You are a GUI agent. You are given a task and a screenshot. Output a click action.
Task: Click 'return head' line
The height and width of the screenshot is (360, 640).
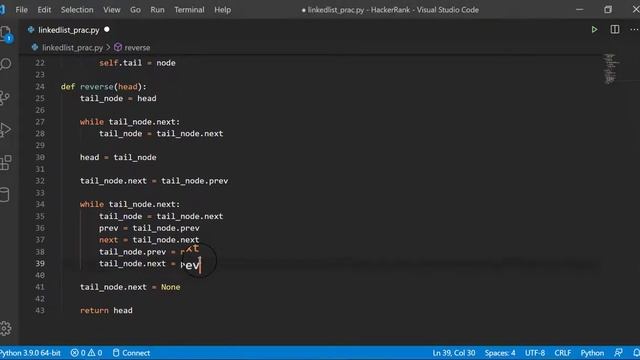click(106, 311)
